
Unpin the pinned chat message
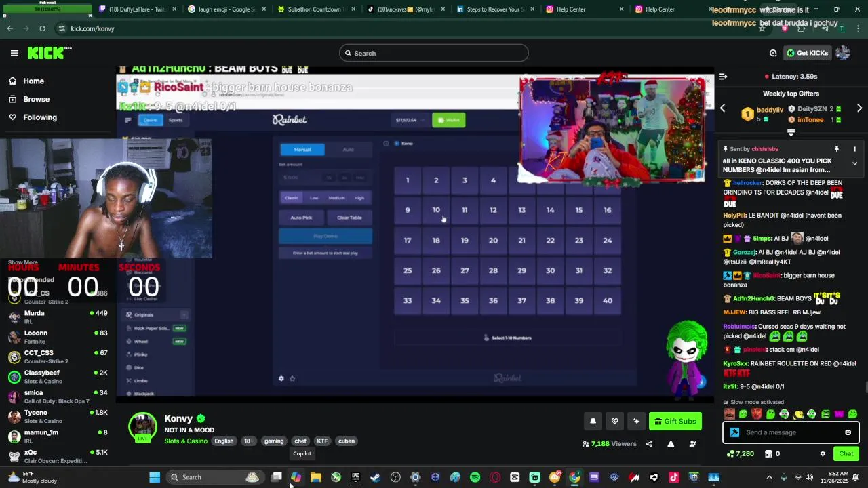837,149
